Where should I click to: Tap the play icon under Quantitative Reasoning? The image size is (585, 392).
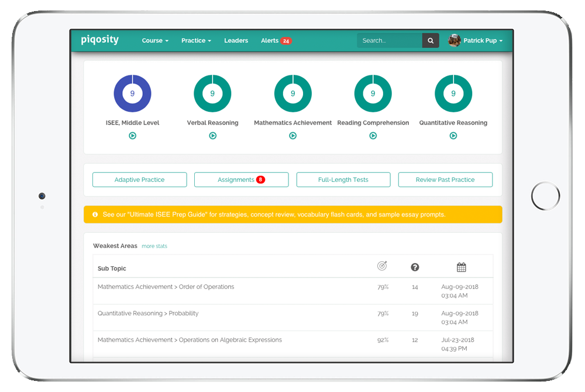pos(453,136)
